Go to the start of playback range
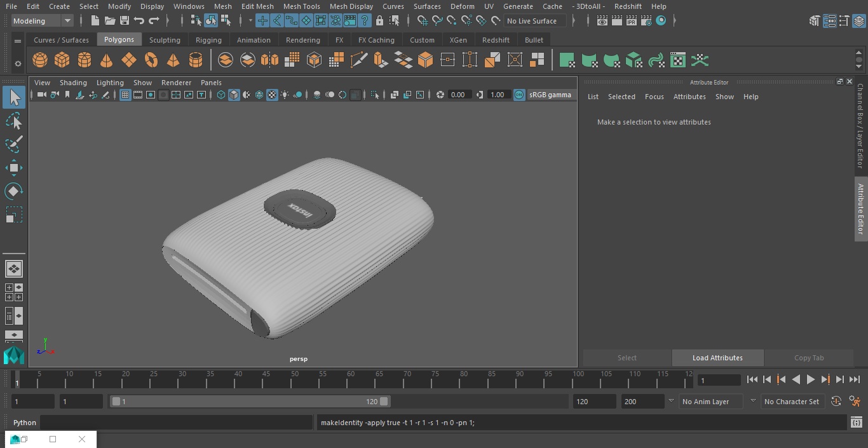This screenshot has height=448, width=868. [752, 379]
